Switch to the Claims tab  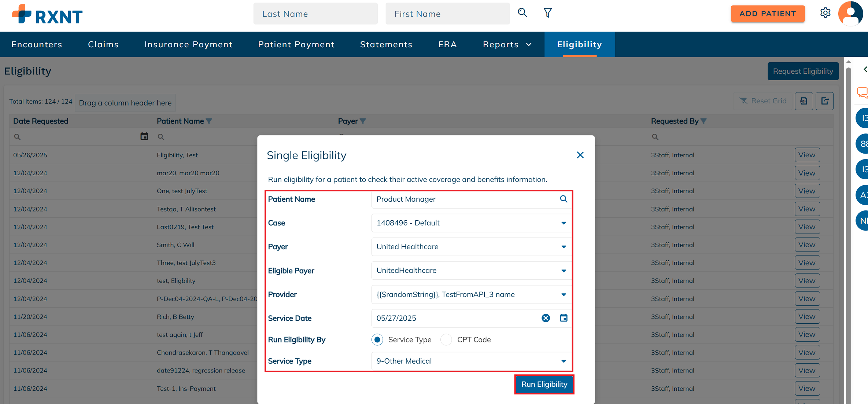pyautogui.click(x=103, y=44)
